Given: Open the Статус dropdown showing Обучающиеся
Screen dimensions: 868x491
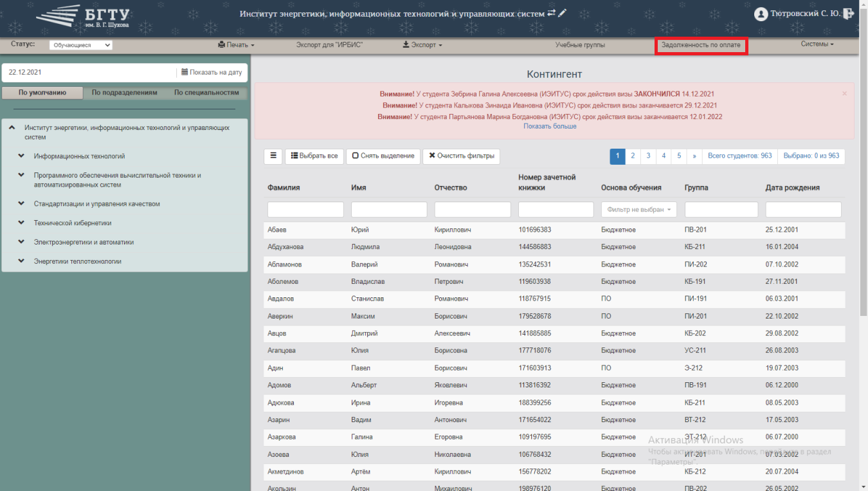Looking at the screenshot, I should (80, 45).
